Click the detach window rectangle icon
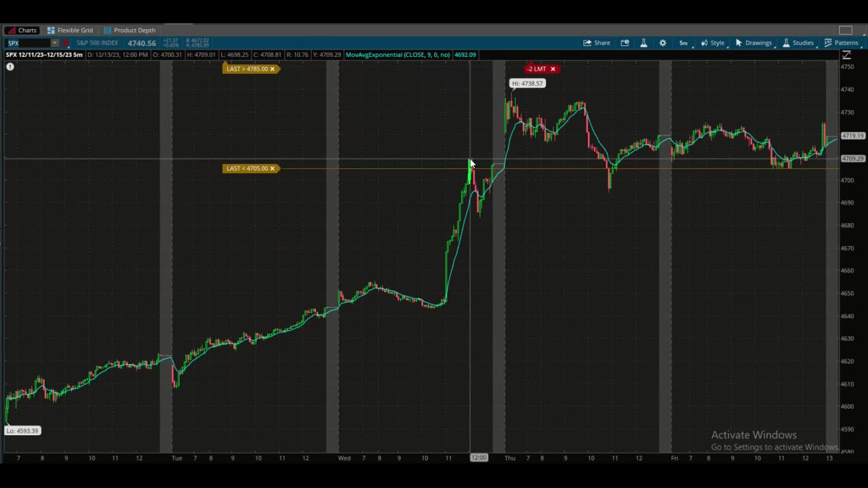868x488 pixels. [845, 30]
